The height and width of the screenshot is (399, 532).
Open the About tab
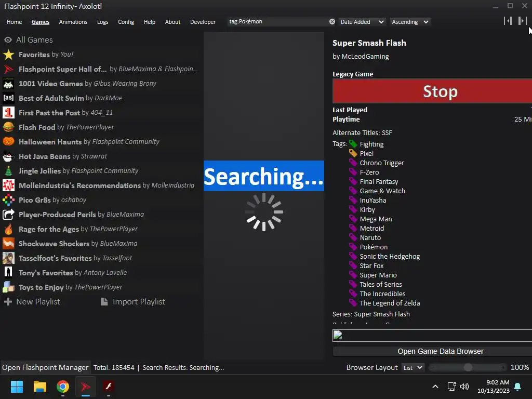(172, 22)
